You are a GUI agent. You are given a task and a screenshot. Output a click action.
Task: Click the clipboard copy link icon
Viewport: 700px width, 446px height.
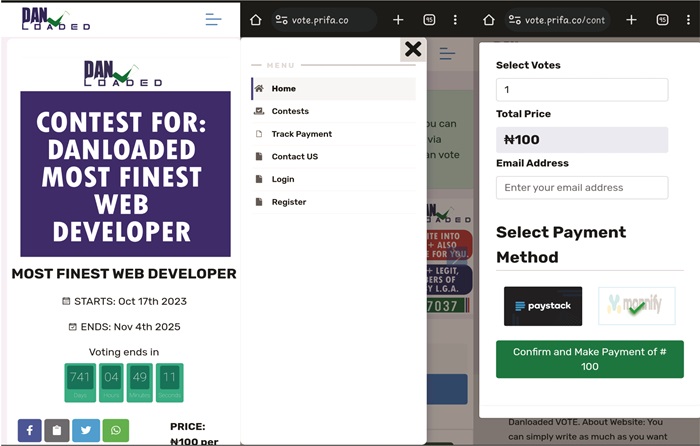click(x=57, y=430)
